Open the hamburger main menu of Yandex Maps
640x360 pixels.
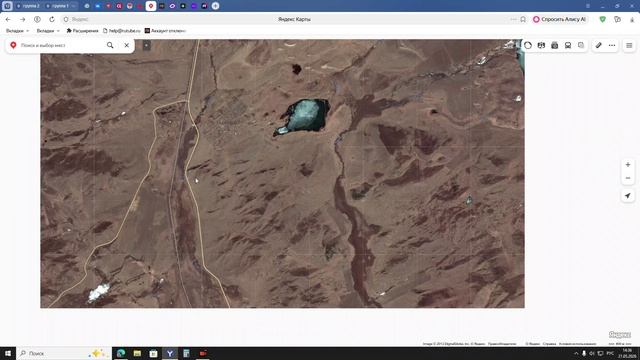(629, 45)
